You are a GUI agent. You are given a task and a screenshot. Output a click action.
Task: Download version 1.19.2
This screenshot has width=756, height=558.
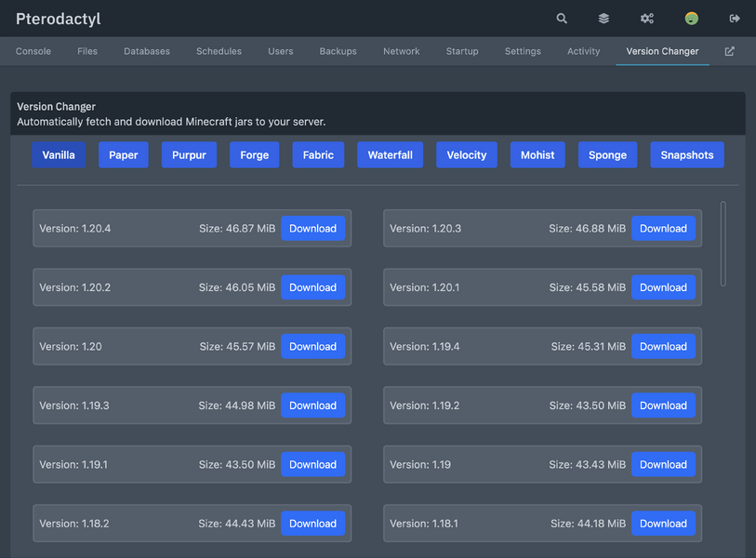coord(663,405)
